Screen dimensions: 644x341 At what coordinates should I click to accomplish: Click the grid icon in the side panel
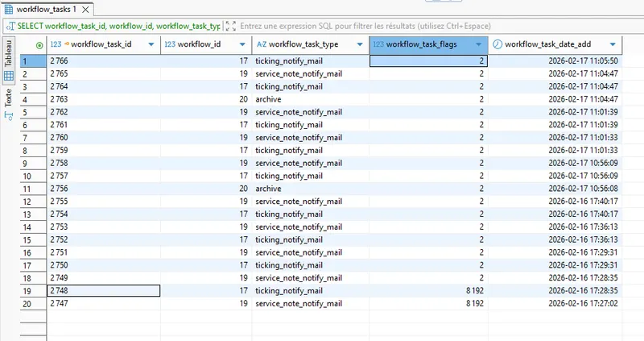tap(9, 76)
